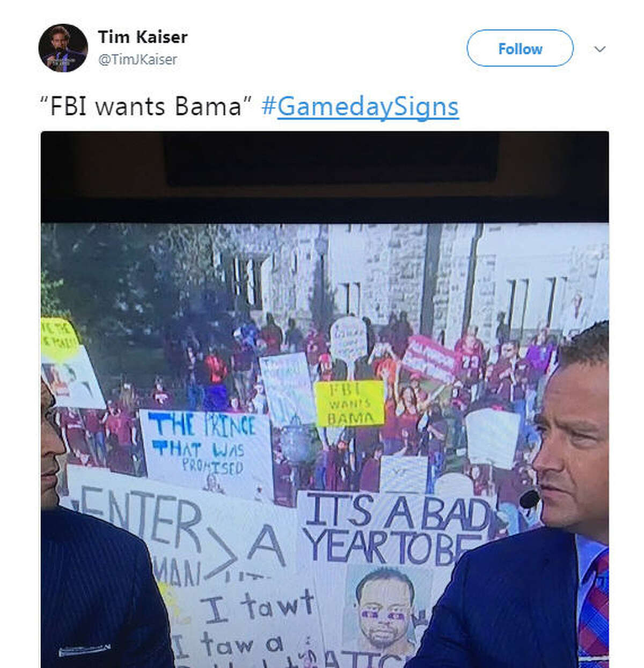This screenshot has height=668, width=644.
Task: Click the Follow button
Action: (519, 48)
